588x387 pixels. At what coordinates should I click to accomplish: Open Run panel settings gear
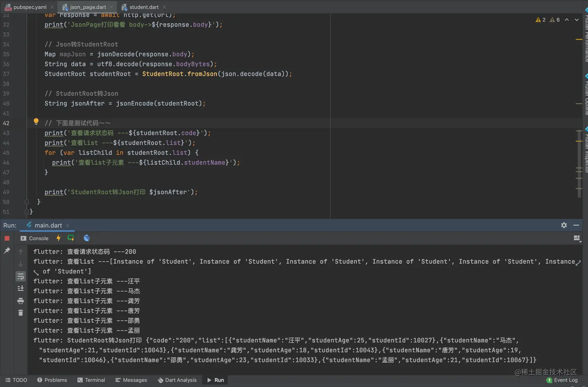[564, 225]
